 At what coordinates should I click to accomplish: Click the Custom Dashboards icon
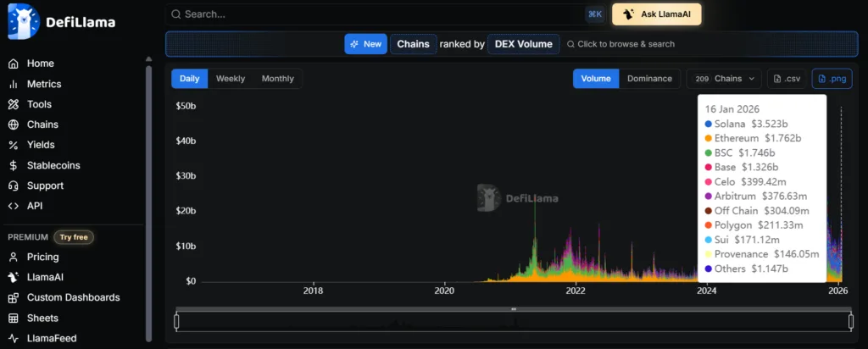(14, 297)
